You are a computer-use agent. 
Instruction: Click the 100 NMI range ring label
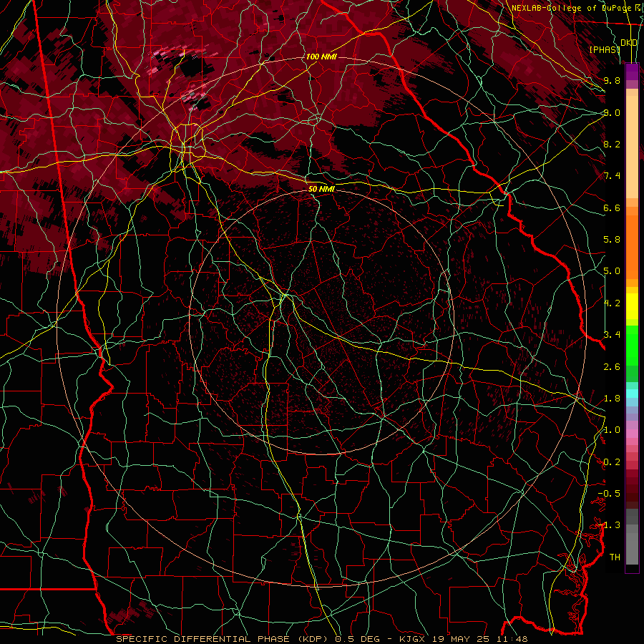pos(321,57)
